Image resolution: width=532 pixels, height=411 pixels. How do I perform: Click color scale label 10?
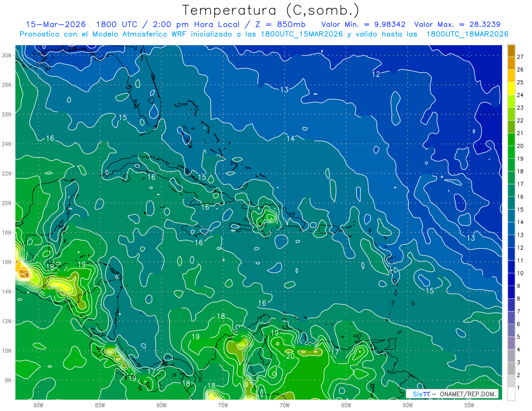tap(520, 273)
